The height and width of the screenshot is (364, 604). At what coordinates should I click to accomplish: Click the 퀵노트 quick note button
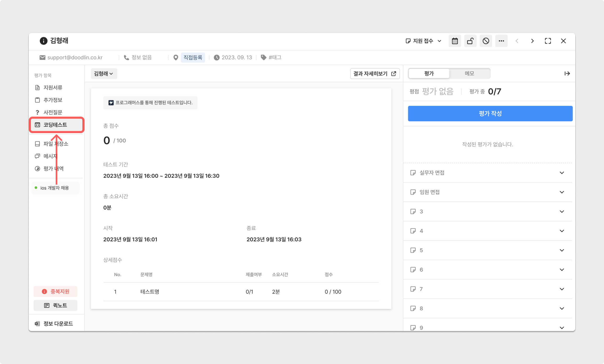tap(55, 305)
